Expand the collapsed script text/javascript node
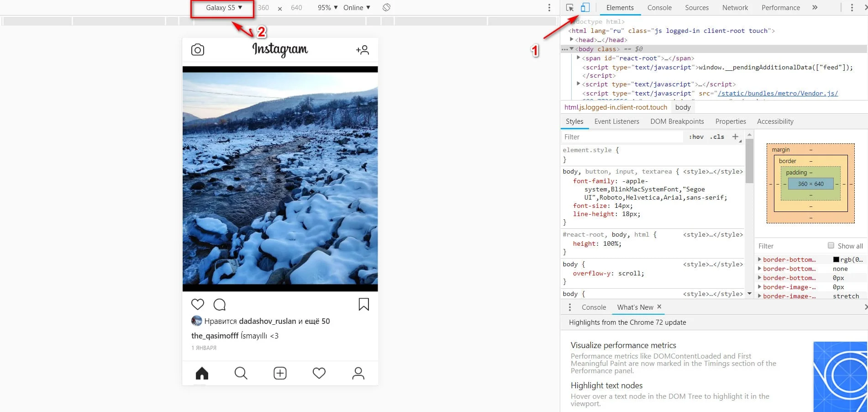Image resolution: width=868 pixels, height=412 pixels. pos(578,84)
